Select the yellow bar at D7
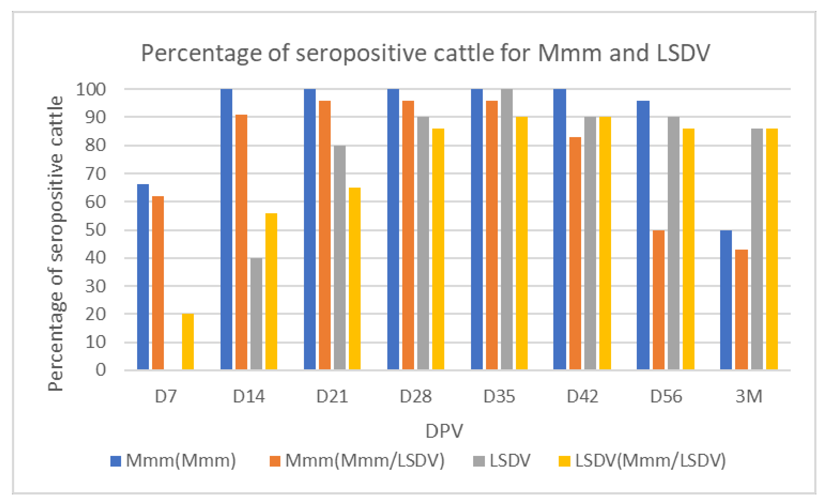The image size is (822, 504). pos(188,342)
